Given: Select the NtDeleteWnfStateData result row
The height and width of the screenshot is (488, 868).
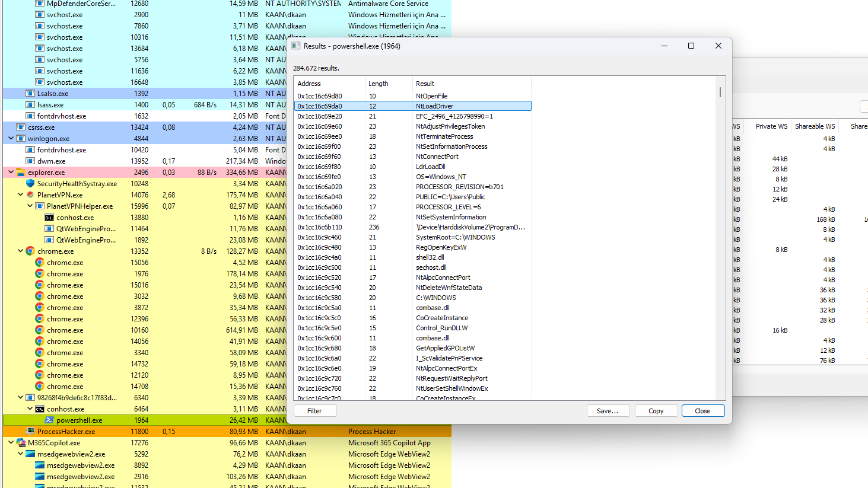Looking at the screenshot, I should pos(413,288).
